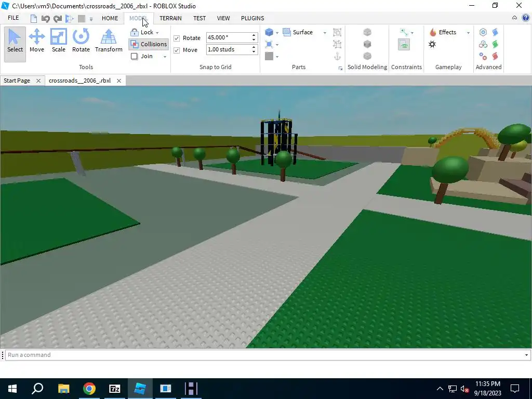Switch to the PLUGINS ribbon tab
The width and height of the screenshot is (532, 399).
pyautogui.click(x=252, y=18)
